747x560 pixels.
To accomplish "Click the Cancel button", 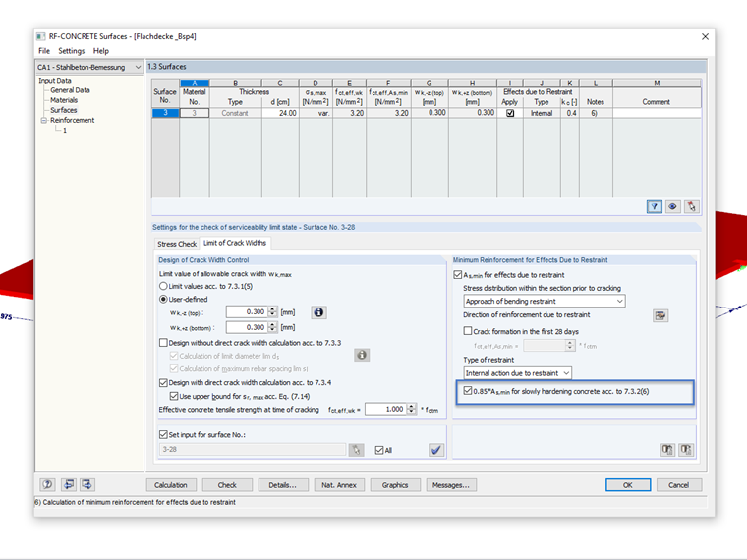I will coord(679,485).
